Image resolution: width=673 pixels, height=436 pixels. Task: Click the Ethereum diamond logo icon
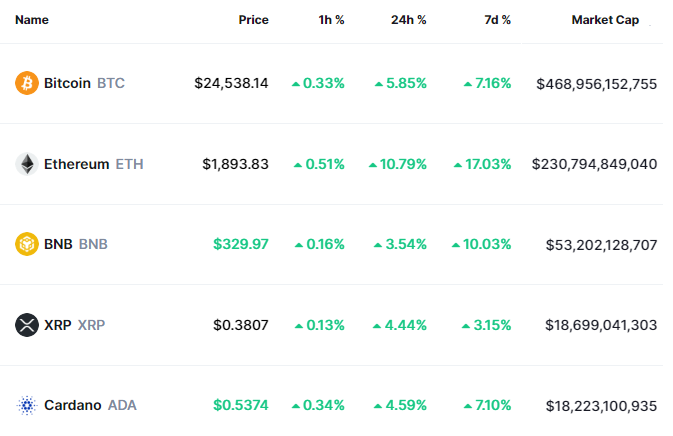tap(27, 164)
